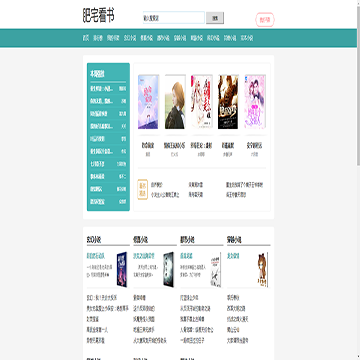Open the pastel purple sky book cover
The height and width of the screenshot is (360, 360).
point(148,102)
